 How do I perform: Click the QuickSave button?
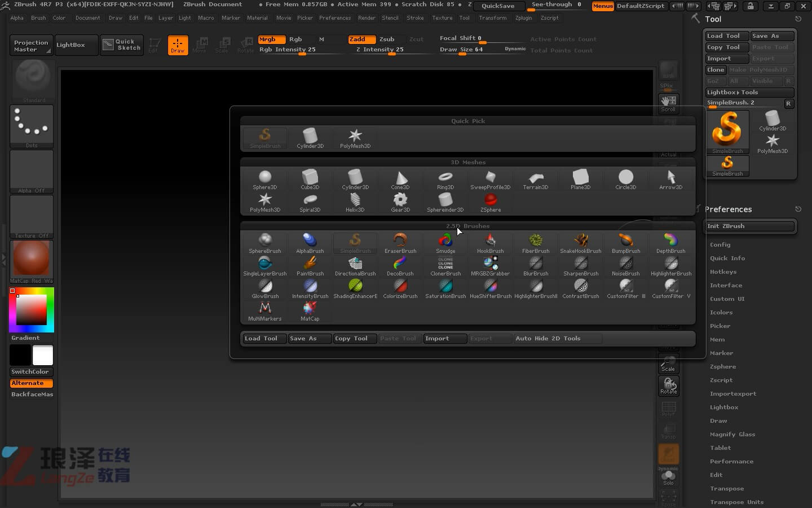[498, 6]
